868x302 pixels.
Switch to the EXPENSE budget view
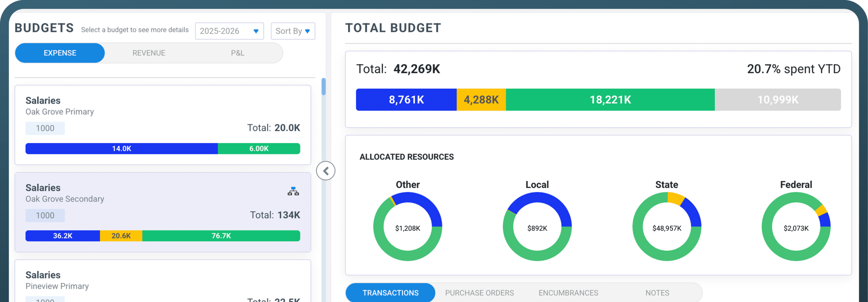click(60, 53)
